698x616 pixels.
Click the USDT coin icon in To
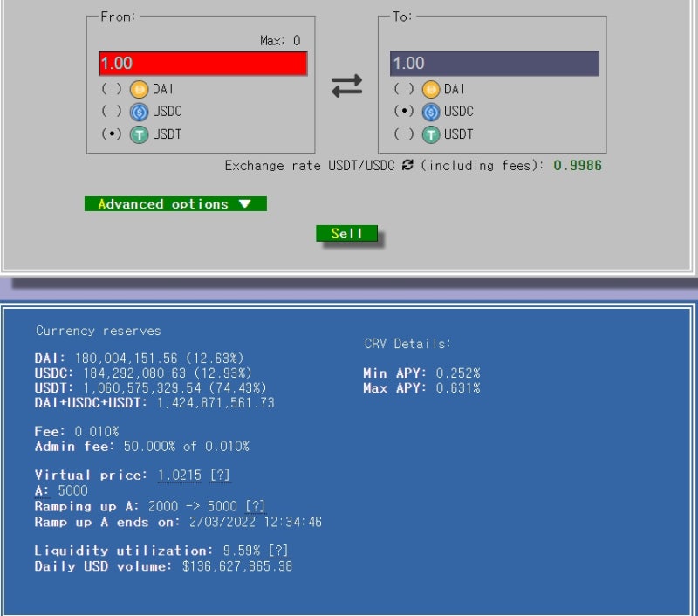[x=430, y=134]
